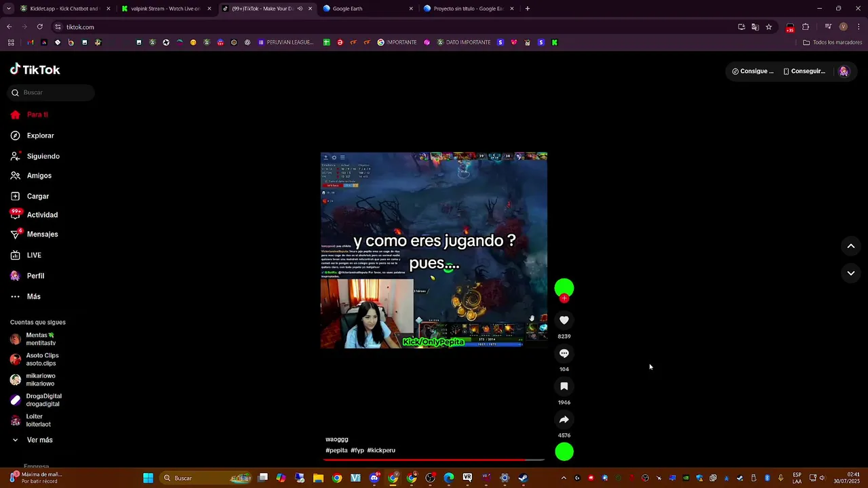
Task: Open the Más menu
Action: point(26,296)
